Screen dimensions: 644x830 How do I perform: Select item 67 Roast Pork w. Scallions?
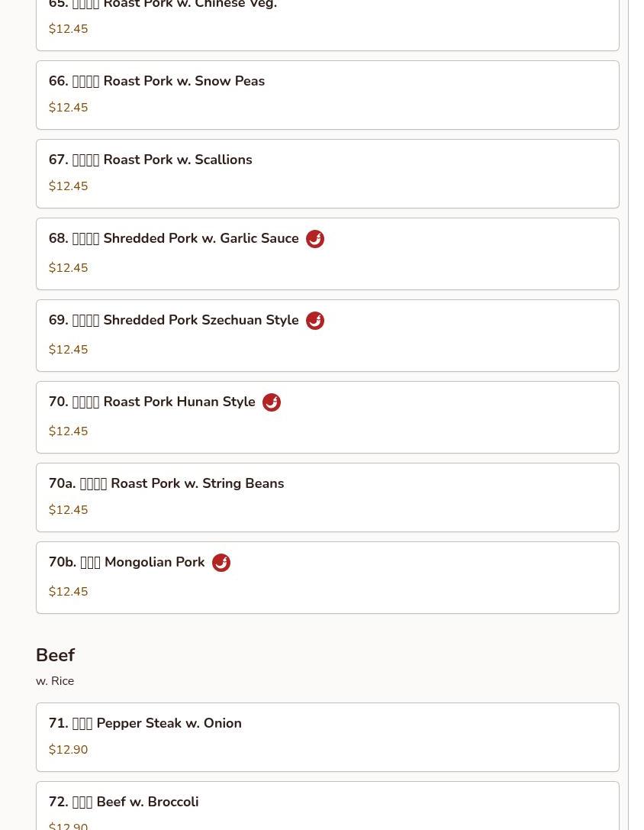327,173
